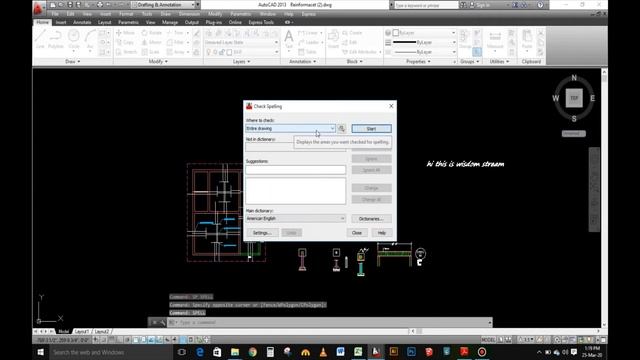This screenshot has height=360, width=640.
Task: Click the Settings... button
Action: click(262, 233)
